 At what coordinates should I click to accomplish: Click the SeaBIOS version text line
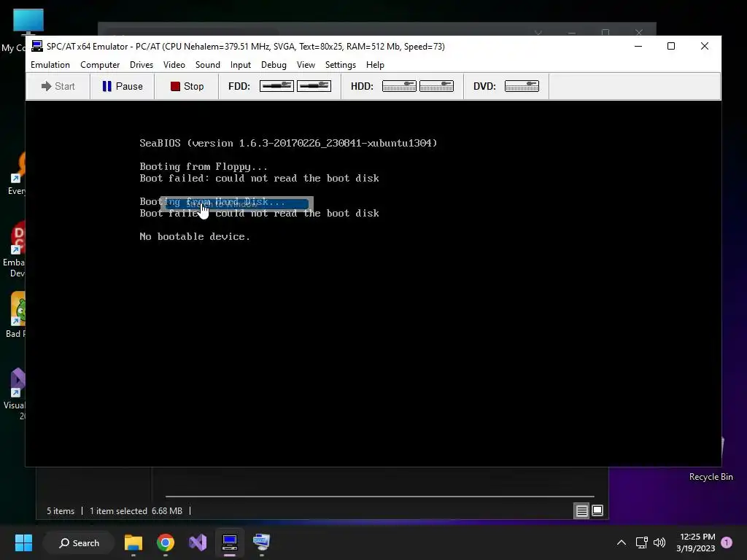[x=288, y=144]
